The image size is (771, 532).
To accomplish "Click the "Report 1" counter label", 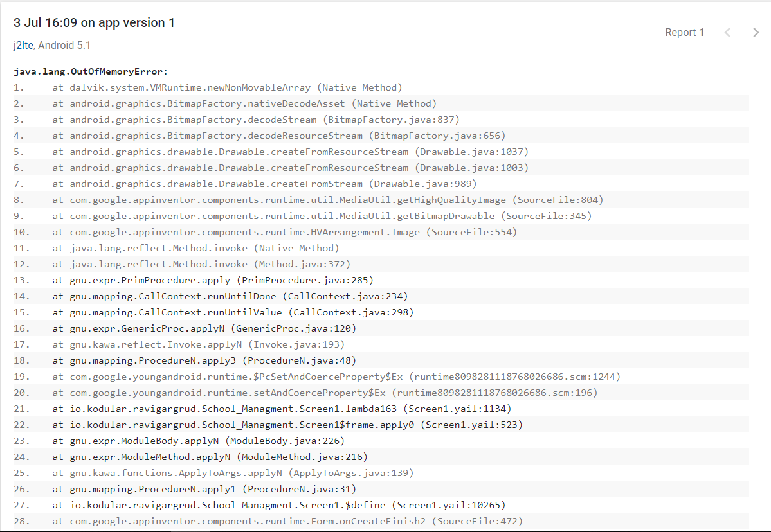I will pyautogui.click(x=684, y=33).
